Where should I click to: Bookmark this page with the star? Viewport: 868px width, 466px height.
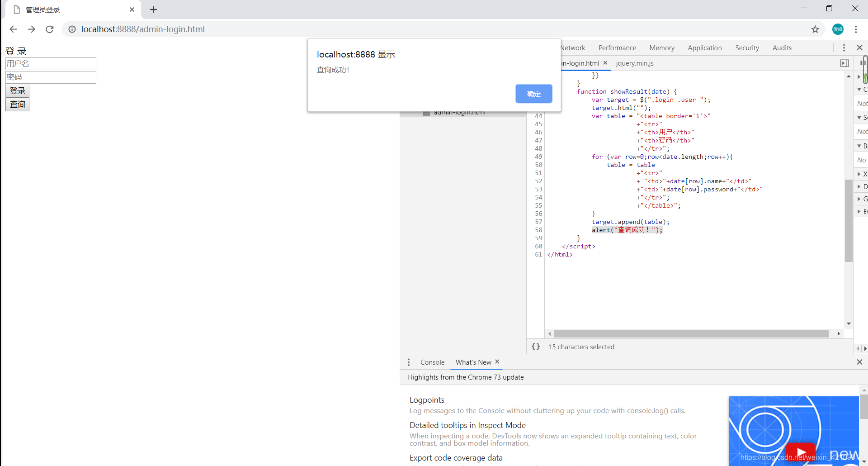(x=815, y=29)
